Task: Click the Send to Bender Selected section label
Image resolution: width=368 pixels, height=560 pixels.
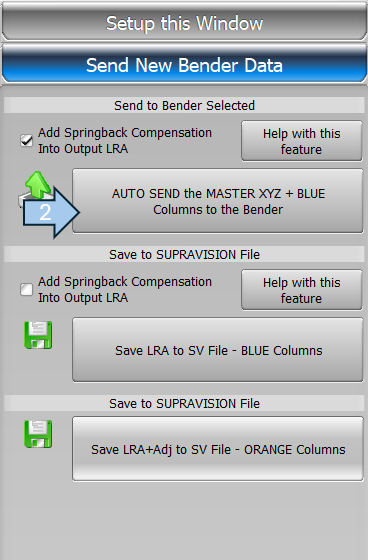Action: (x=184, y=105)
